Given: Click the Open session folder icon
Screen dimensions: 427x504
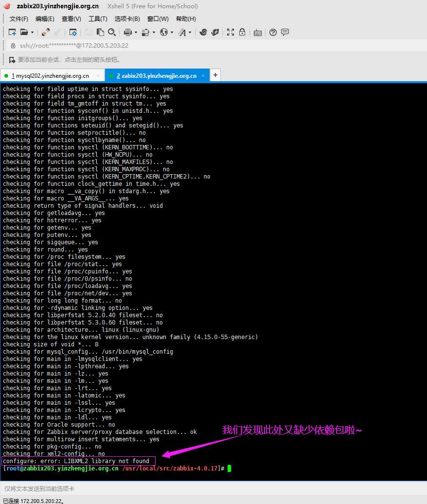Looking at the screenshot, I should coord(24,32).
